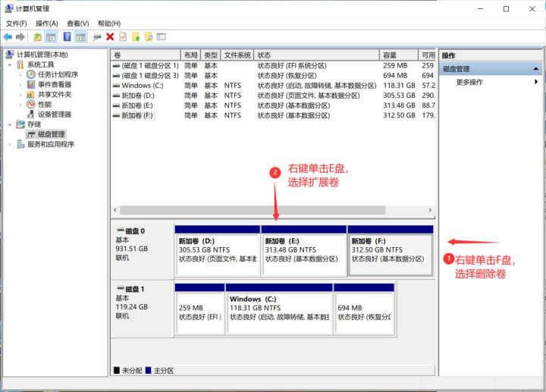The image size is (546, 392).
Task: Click the volume list scrollbar left arrow
Action: (x=115, y=210)
